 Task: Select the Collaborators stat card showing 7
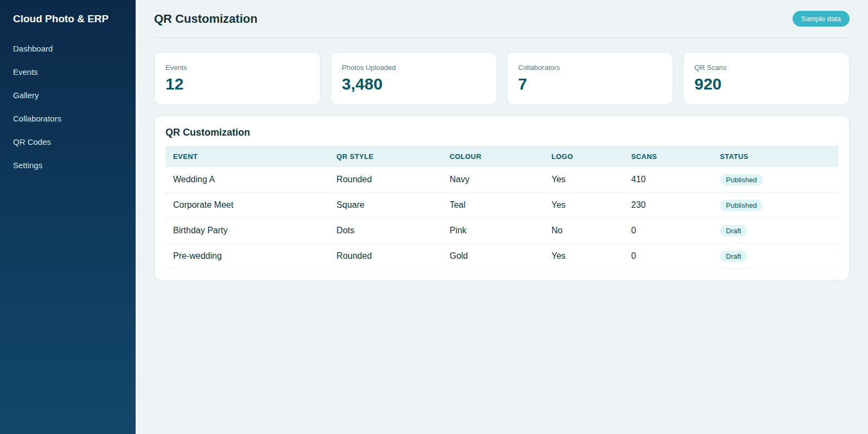(590, 78)
